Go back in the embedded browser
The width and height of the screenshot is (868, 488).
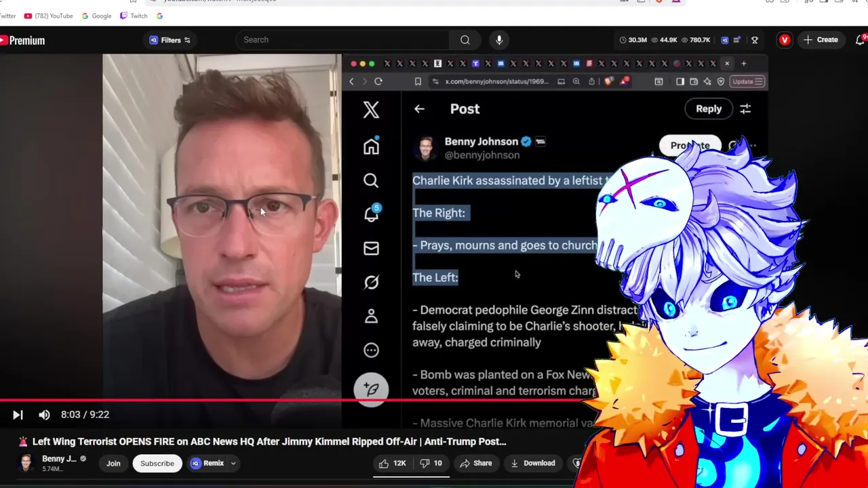[351, 81]
